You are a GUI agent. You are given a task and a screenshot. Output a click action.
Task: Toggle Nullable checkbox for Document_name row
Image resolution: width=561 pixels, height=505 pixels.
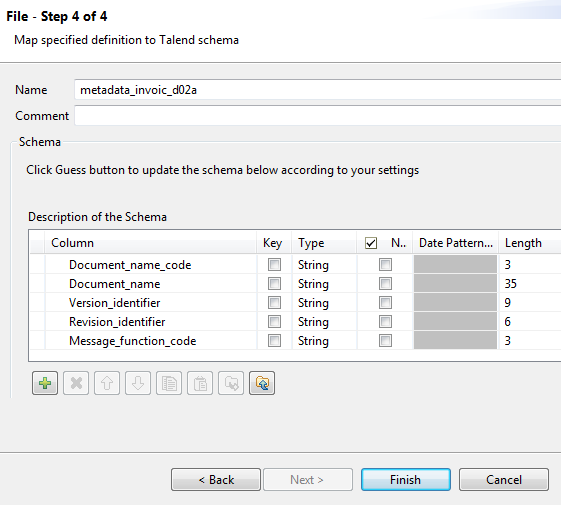point(385,284)
